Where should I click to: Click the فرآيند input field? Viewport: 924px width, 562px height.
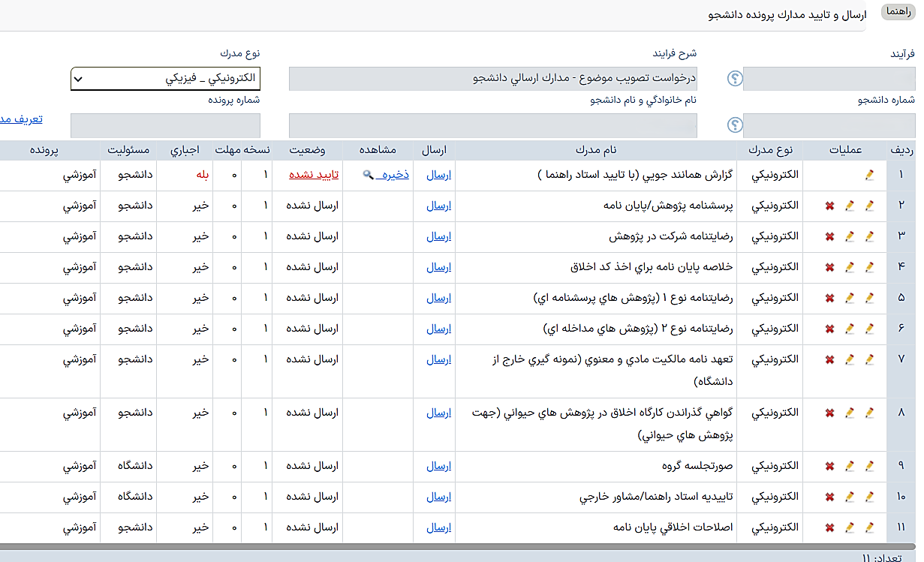tap(829, 79)
